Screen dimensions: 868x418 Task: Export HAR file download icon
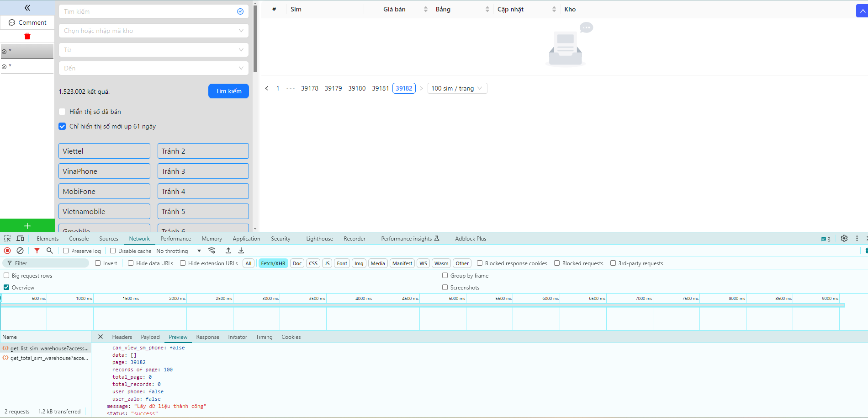pyautogui.click(x=241, y=251)
